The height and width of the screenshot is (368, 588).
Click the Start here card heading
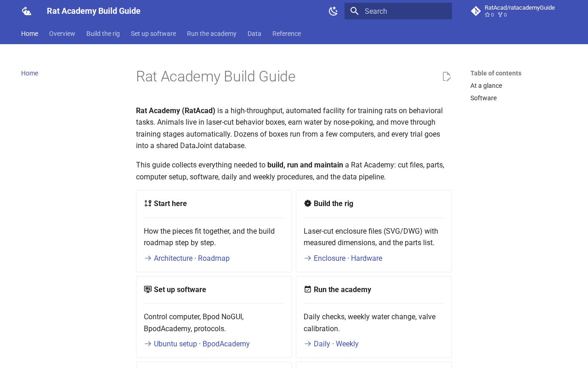click(170, 203)
